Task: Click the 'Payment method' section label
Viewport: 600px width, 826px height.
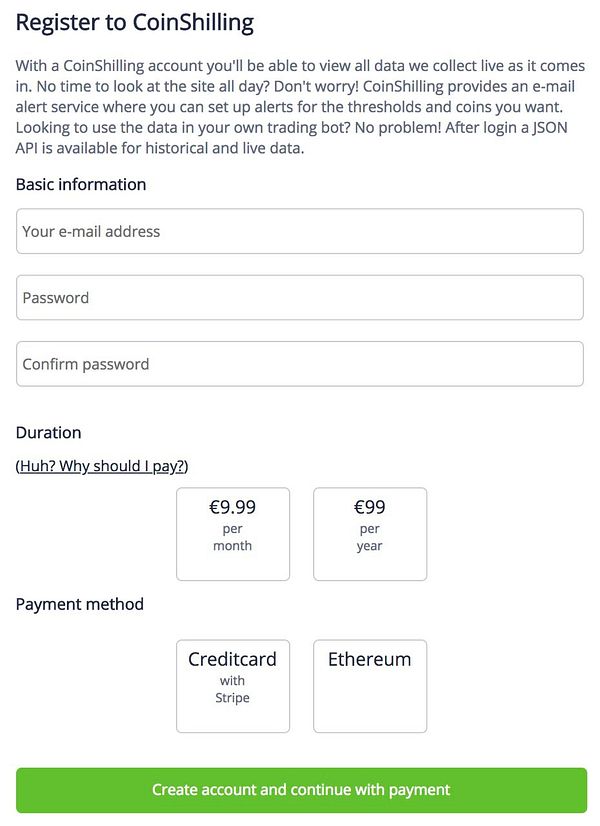Action: click(80, 604)
